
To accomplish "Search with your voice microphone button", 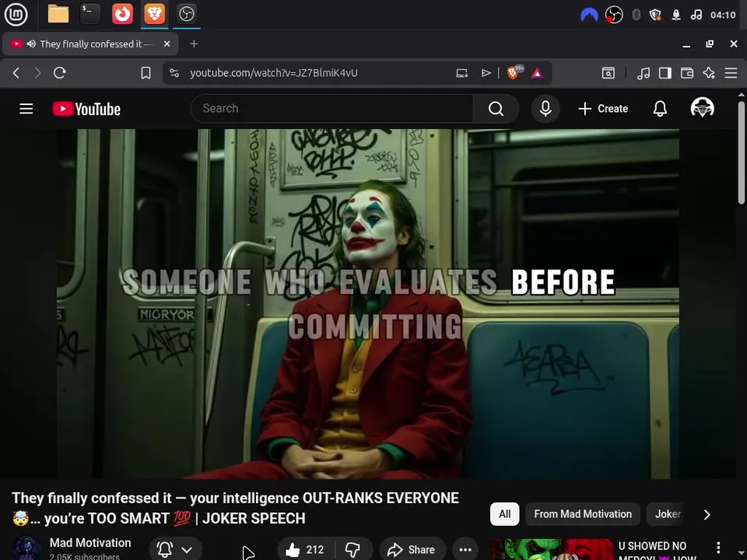I will [x=545, y=109].
